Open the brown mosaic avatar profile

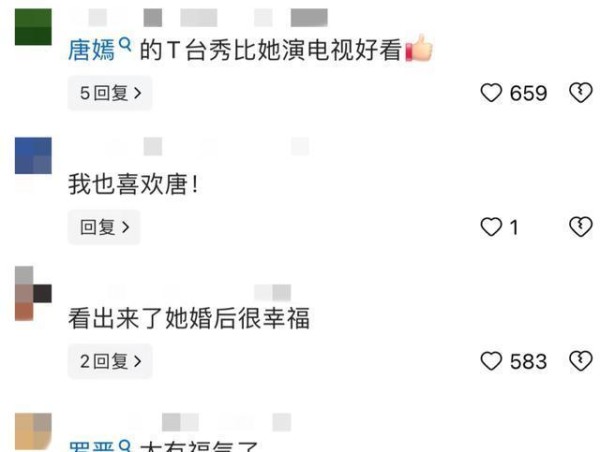(33, 293)
